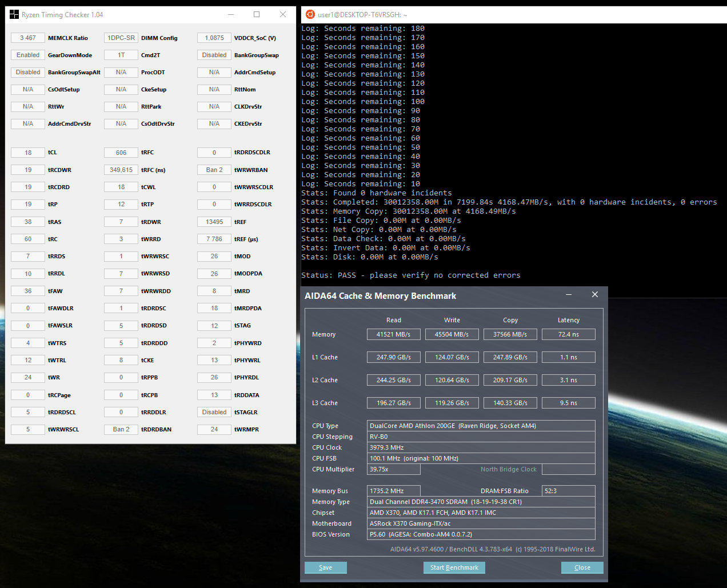Select the tREF (µs) value 7 786

tap(214, 239)
